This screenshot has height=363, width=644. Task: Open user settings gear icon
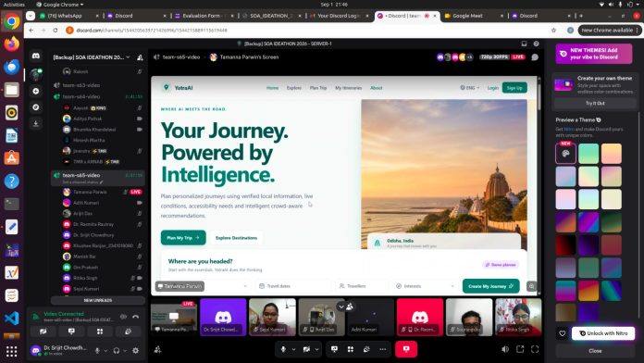click(x=135, y=351)
